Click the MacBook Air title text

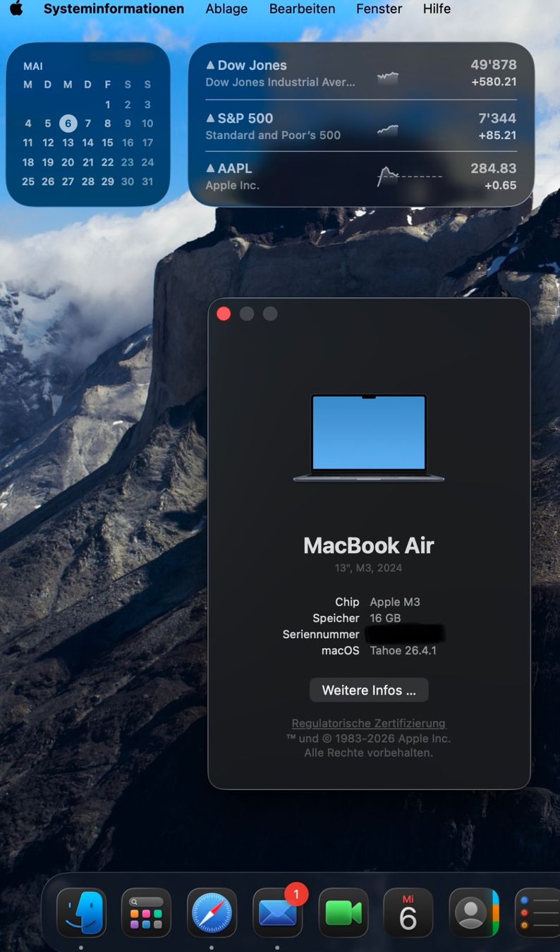click(369, 545)
